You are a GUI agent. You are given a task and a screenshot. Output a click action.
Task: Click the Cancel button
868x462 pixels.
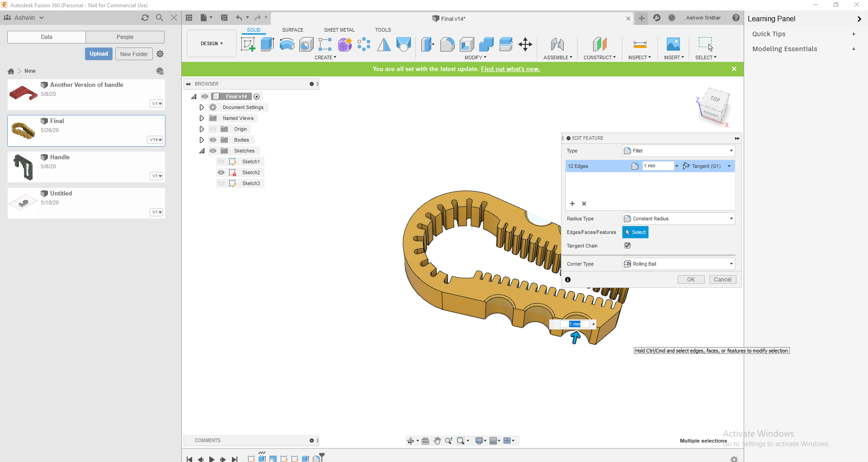coord(722,280)
